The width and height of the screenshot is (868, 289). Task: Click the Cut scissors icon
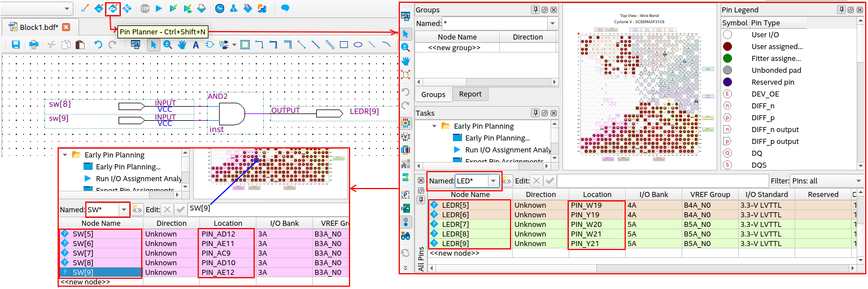tap(51, 45)
